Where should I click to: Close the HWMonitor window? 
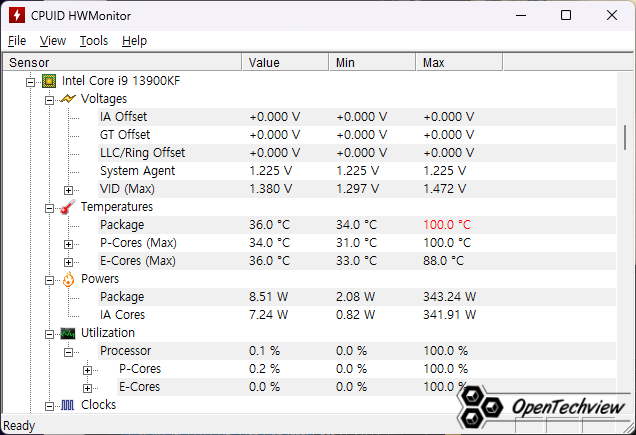612,15
